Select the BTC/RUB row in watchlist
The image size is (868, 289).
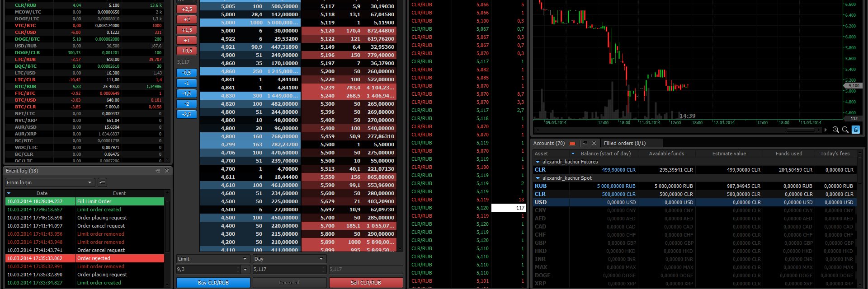click(84, 86)
